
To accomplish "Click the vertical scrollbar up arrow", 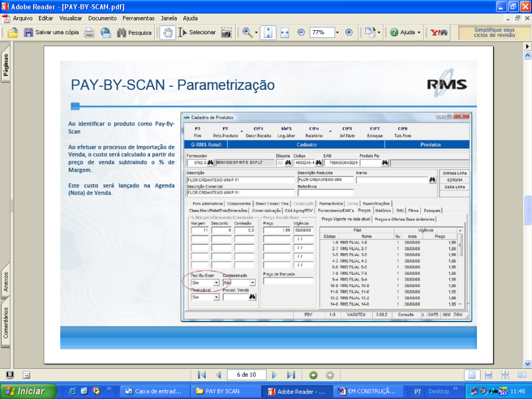I will point(528,56).
